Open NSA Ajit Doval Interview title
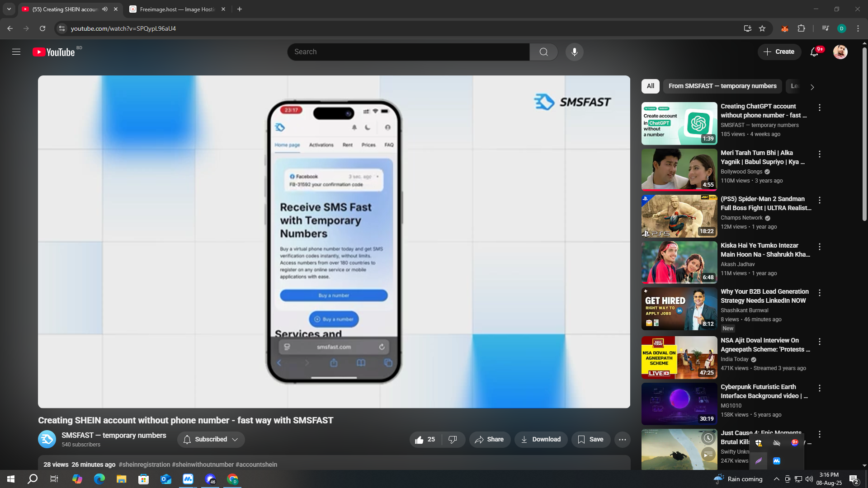This screenshot has height=488, width=868. tap(765, 345)
